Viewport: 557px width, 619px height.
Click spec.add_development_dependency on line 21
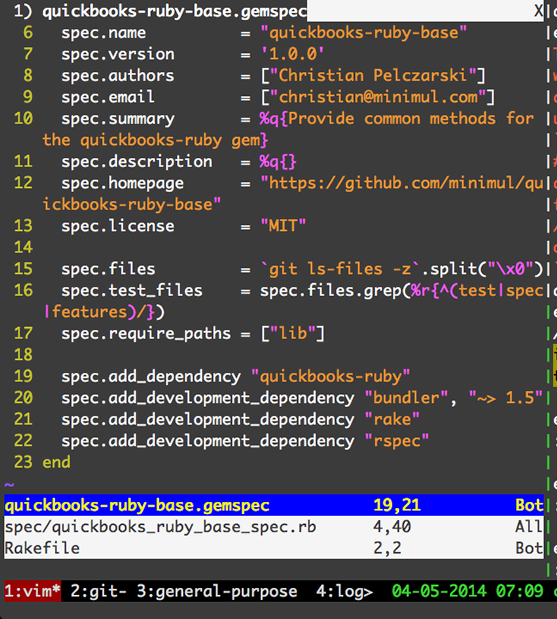pyautogui.click(x=208, y=420)
